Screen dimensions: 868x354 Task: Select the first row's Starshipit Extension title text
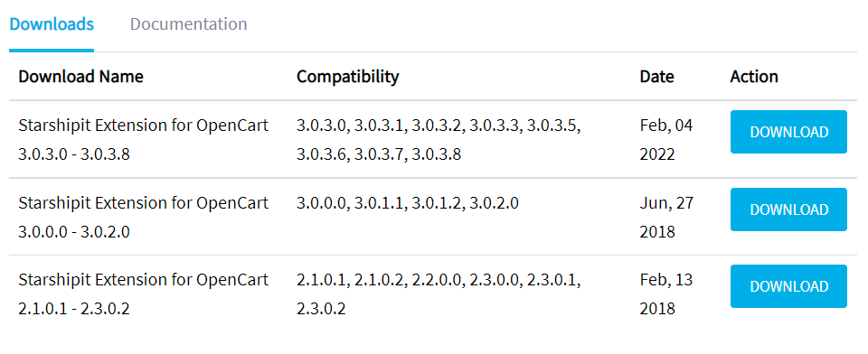tap(144, 126)
